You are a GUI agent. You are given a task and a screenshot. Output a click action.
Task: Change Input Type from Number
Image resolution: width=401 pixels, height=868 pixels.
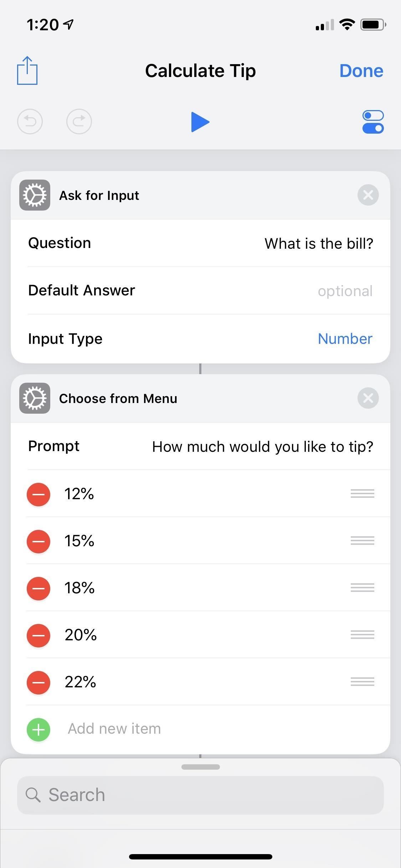(345, 339)
